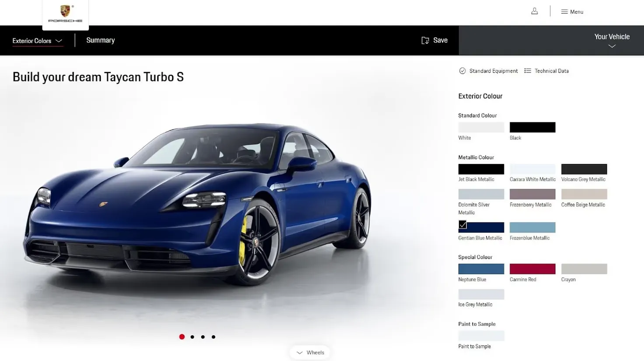The height and width of the screenshot is (361, 644).
Task: Open the user account icon
Action: point(534,11)
